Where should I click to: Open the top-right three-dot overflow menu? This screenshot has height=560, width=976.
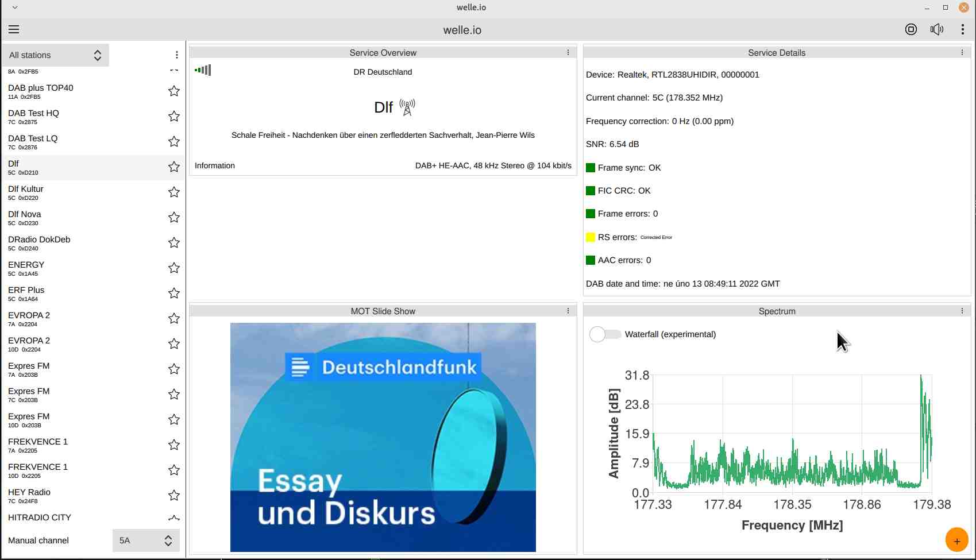962,29
